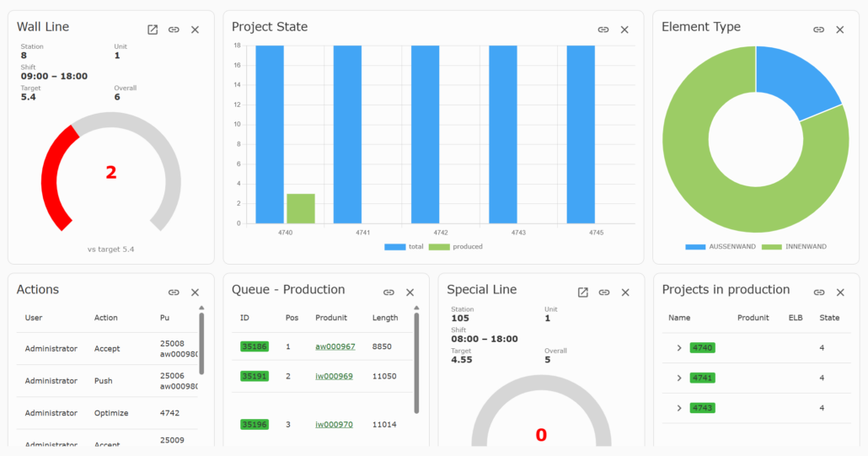Expand project 4743 row
Screen dimensions: 868x456
(679, 408)
